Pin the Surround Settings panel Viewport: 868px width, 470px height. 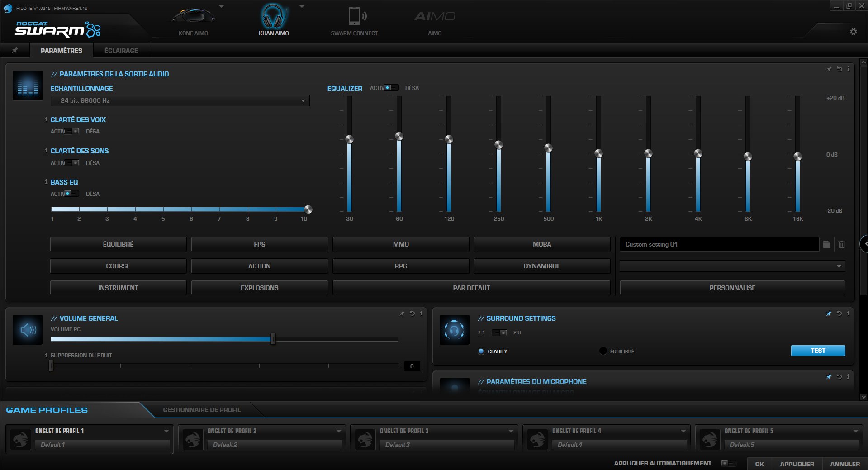[829, 313]
